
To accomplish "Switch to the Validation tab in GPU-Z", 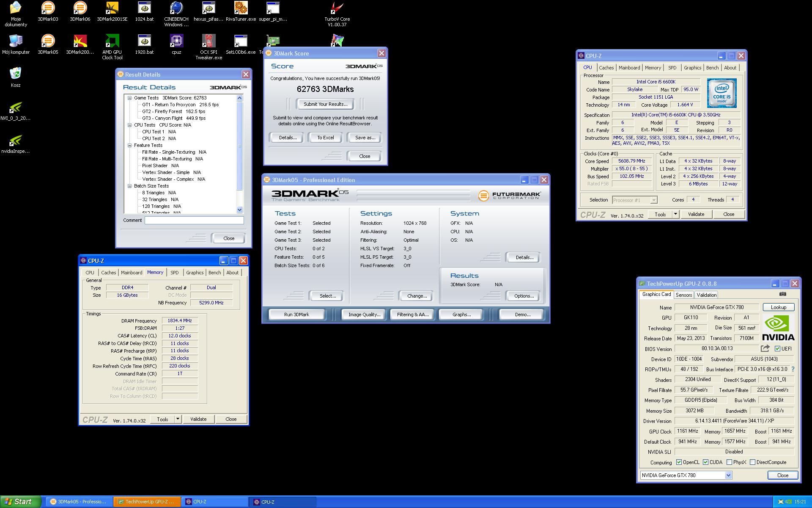I will pos(707,295).
